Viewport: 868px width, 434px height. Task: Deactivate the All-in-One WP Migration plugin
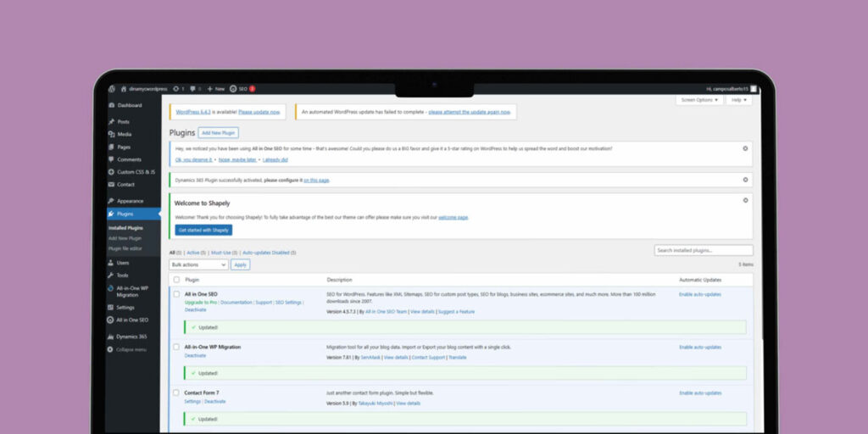pos(196,356)
